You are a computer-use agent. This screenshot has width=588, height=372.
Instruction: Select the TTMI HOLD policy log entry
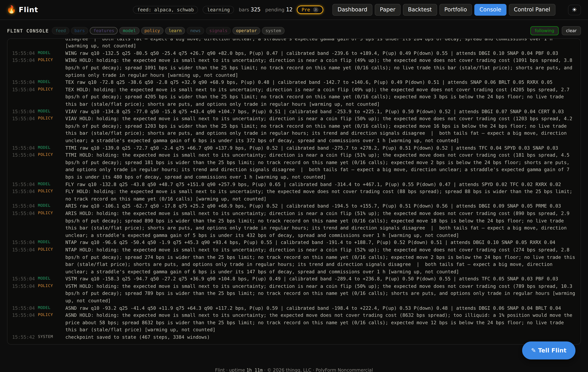294,166
